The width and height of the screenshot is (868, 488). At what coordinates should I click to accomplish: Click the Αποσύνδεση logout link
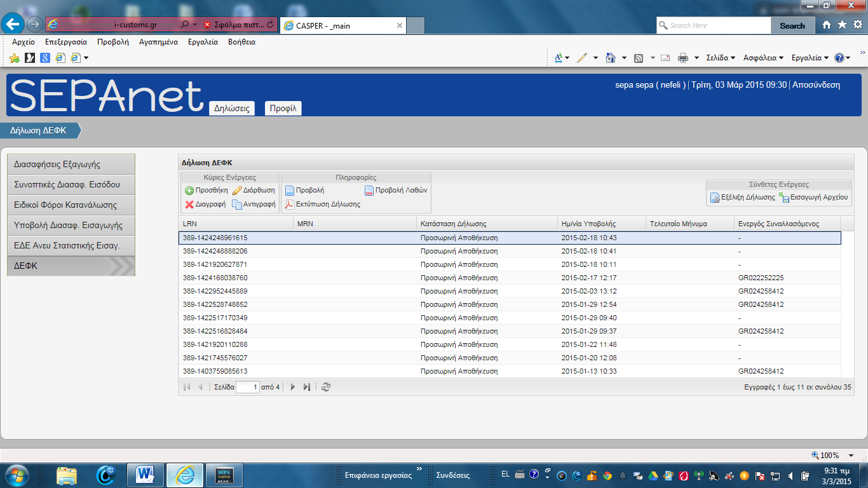pos(817,85)
